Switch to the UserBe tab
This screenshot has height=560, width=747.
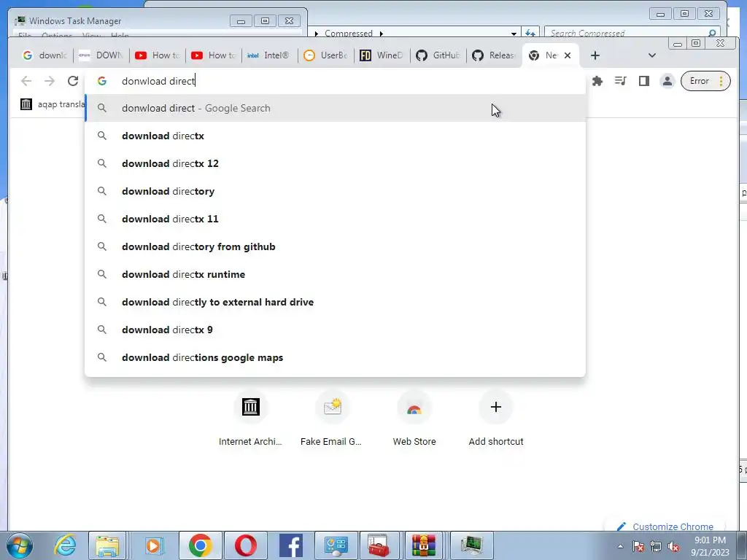[x=326, y=55]
